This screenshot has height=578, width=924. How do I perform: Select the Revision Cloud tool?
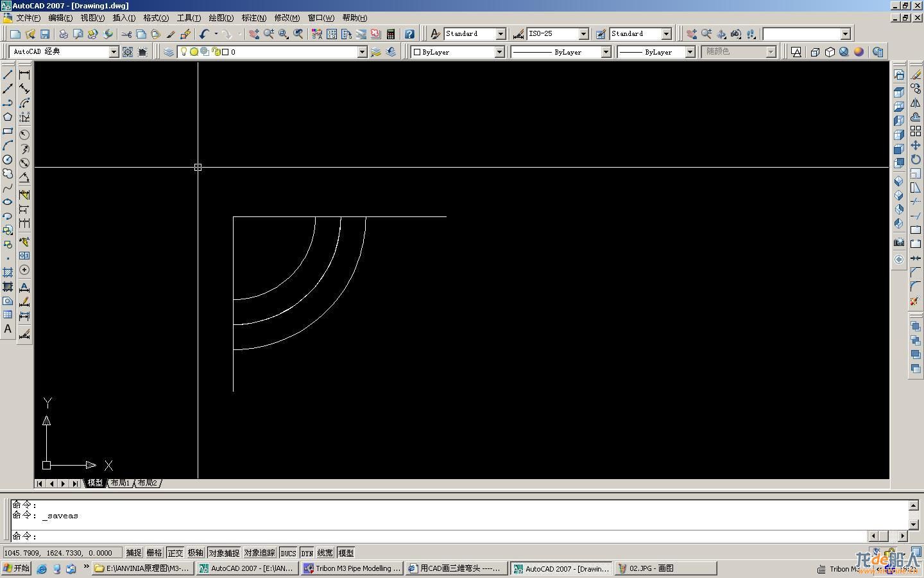click(8, 173)
